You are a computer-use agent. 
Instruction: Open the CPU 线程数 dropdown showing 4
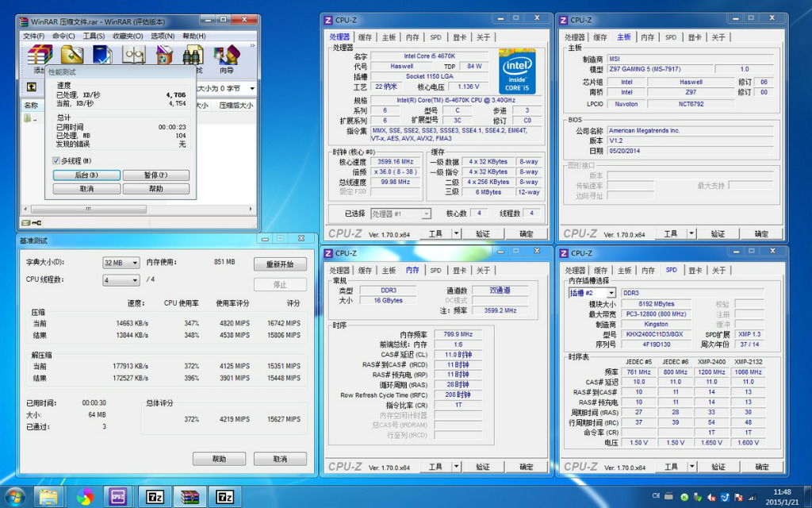pyautogui.click(x=121, y=280)
